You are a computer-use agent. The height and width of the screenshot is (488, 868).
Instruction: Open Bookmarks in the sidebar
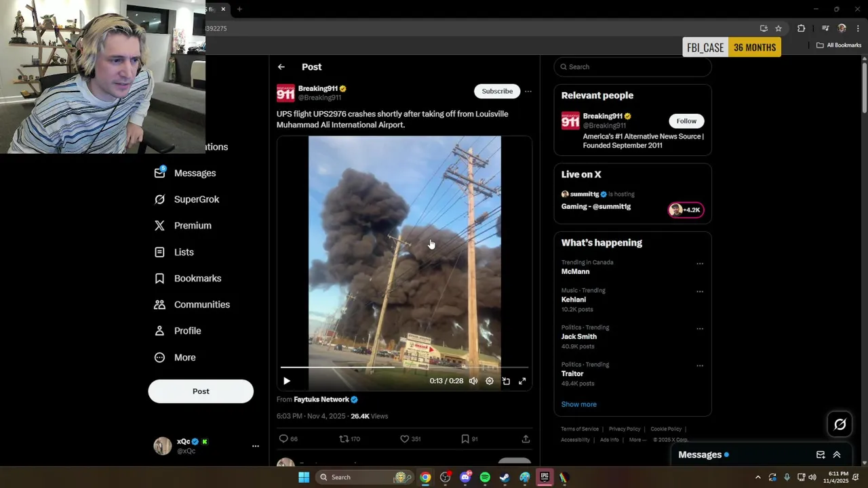[x=188, y=279]
